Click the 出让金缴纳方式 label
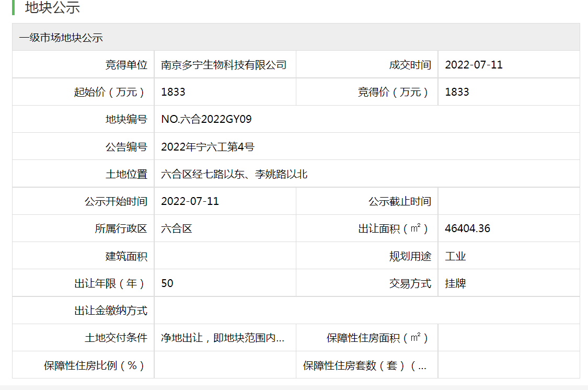588x390 pixels. click(110, 311)
